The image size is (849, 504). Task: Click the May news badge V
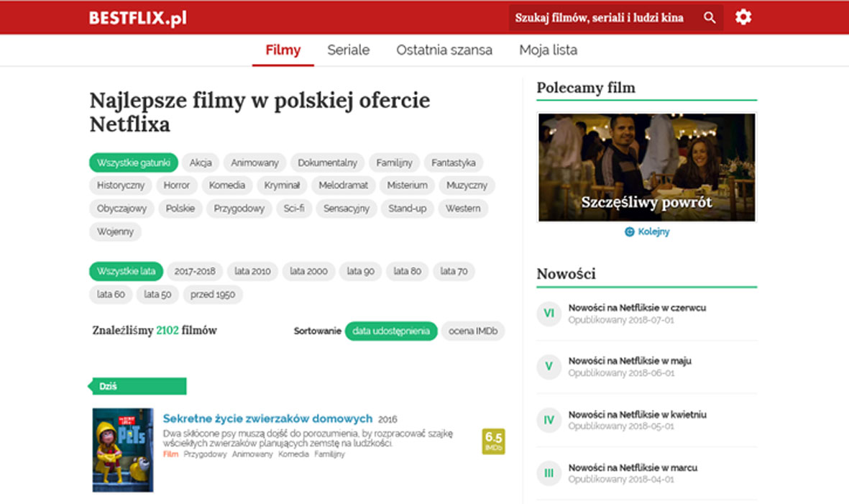[x=549, y=367]
